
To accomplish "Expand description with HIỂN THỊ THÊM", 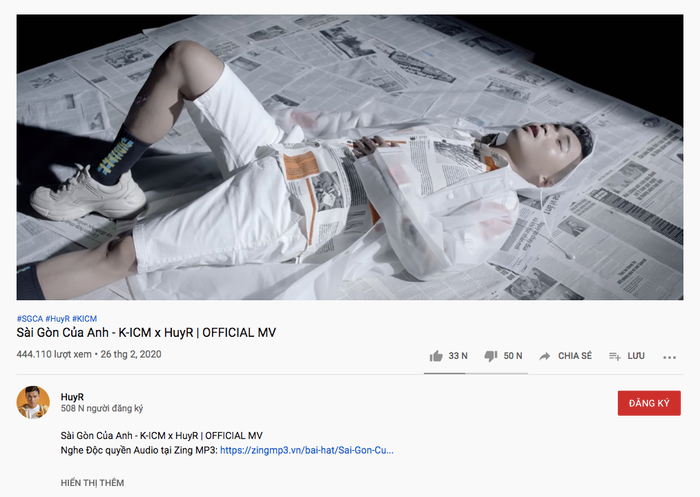I will (92, 483).
